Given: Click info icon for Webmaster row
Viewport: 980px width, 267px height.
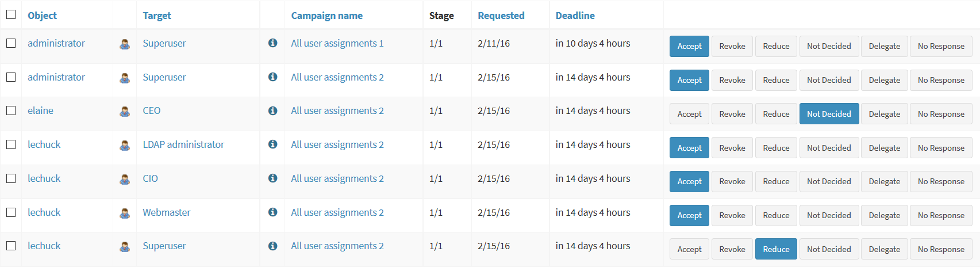Looking at the screenshot, I should point(273,212).
